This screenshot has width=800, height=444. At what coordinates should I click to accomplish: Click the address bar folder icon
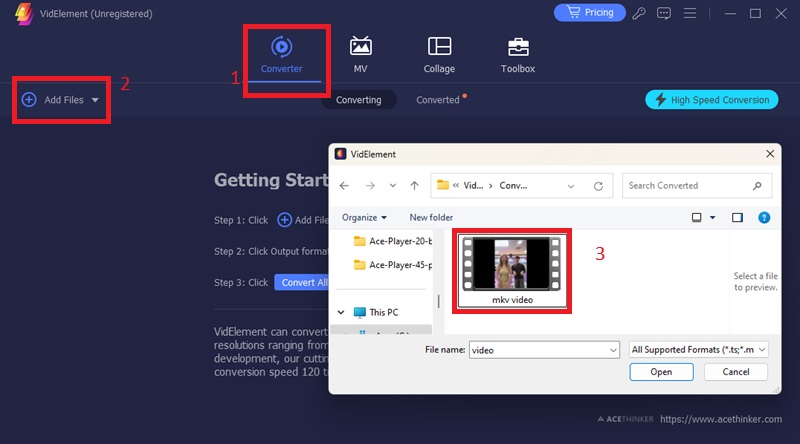click(x=442, y=185)
